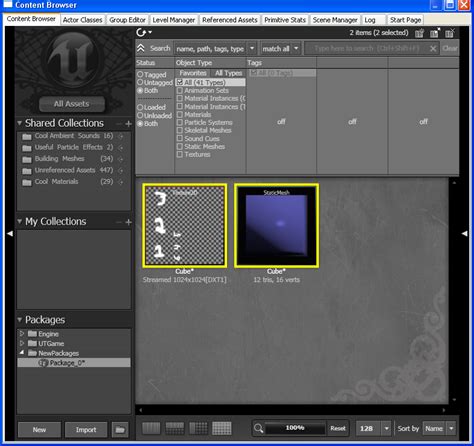Click the third tag toolbar icon top-right
This screenshot has height=446, width=474.
450,33
